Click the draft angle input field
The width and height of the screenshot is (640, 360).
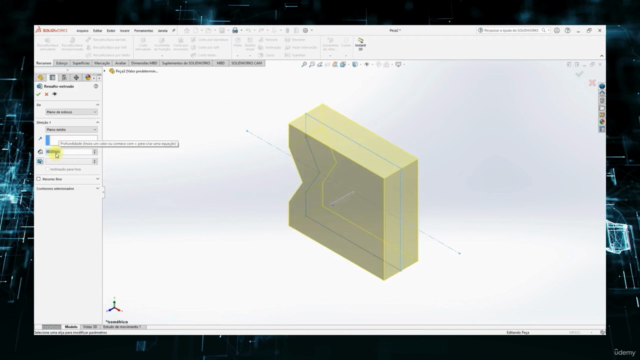point(69,162)
